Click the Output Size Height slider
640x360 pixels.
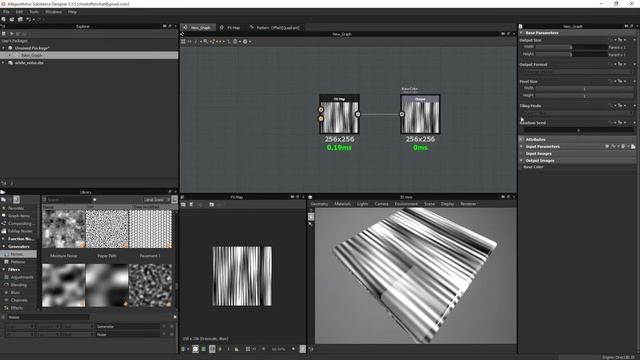coord(571,54)
